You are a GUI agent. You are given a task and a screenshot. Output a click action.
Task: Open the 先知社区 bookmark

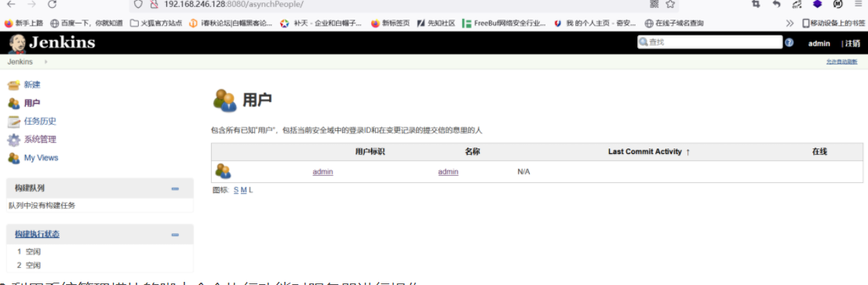(x=436, y=24)
